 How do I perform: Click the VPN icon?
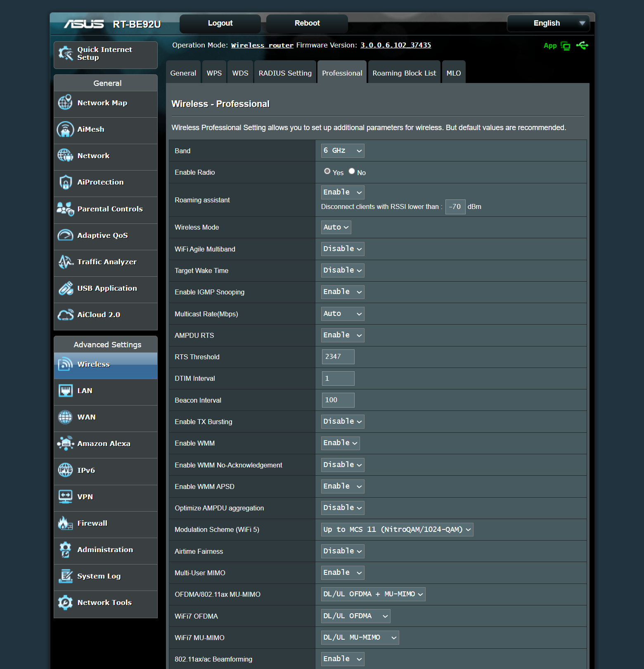pos(65,496)
